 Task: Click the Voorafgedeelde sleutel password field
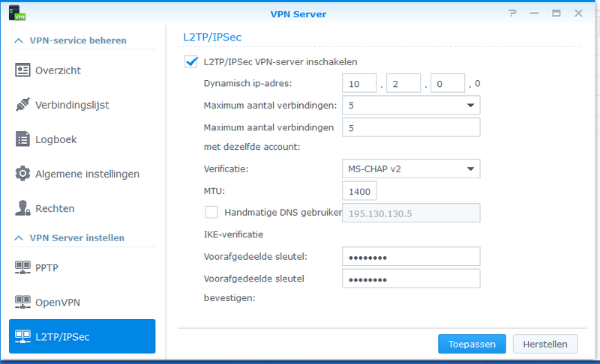tap(410, 257)
